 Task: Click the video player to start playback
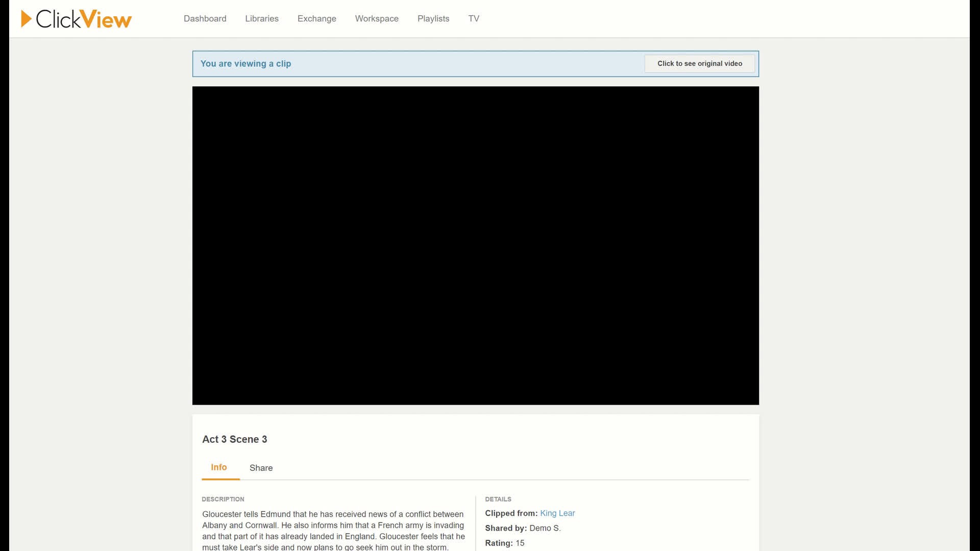(x=475, y=245)
